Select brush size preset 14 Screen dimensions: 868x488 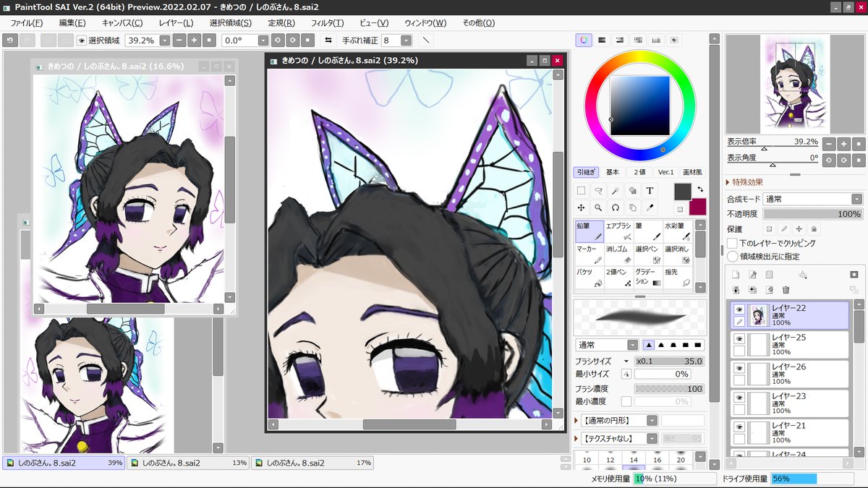(x=634, y=460)
